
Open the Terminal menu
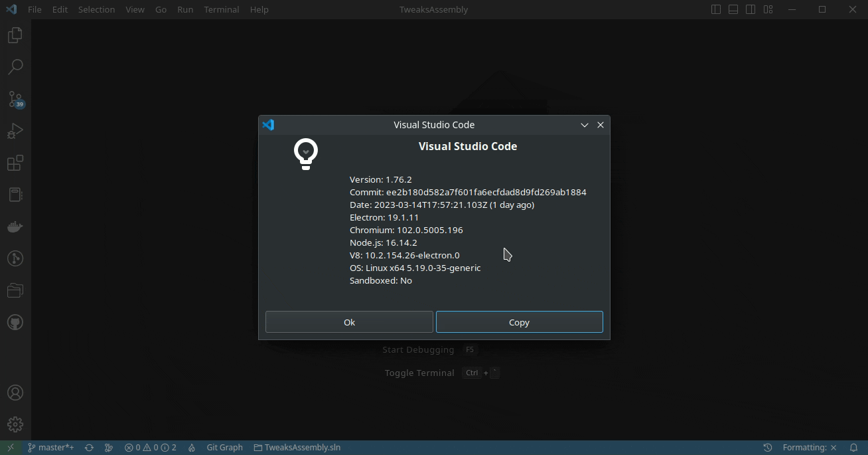tap(221, 9)
